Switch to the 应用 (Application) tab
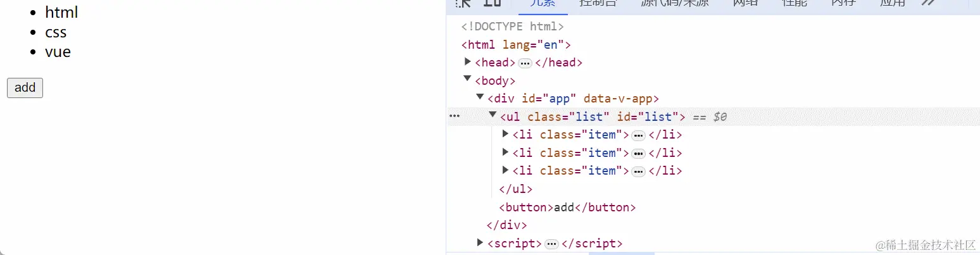The height and width of the screenshot is (255, 980). 892,3
